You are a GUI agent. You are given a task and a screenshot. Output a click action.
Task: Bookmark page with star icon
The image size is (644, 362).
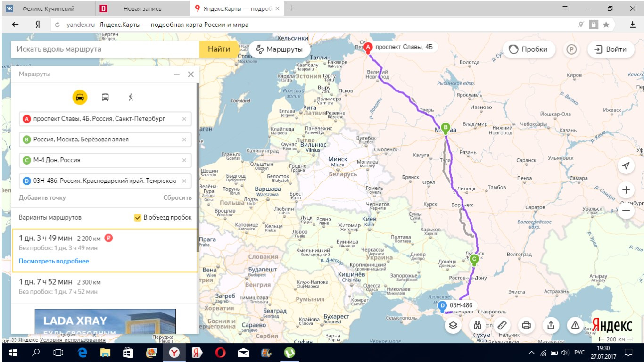pos(606,25)
